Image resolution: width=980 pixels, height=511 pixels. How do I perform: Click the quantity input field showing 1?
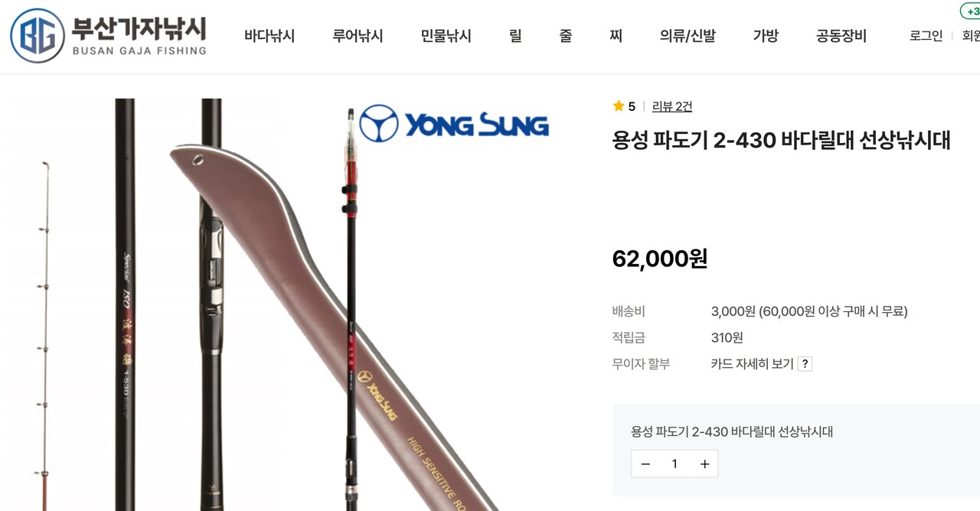click(x=675, y=464)
